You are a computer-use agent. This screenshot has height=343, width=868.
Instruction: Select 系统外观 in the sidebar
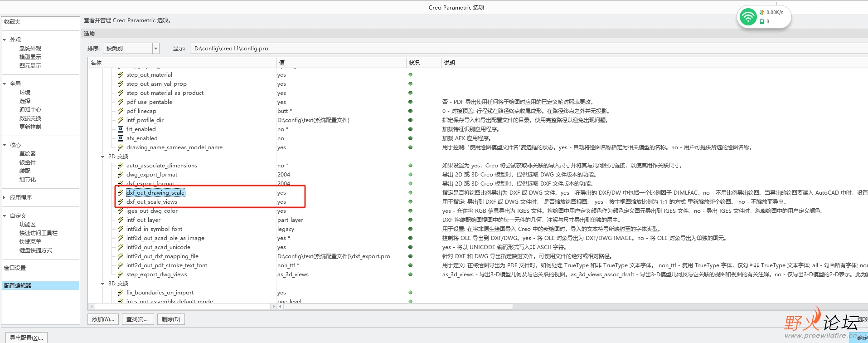tap(30, 49)
